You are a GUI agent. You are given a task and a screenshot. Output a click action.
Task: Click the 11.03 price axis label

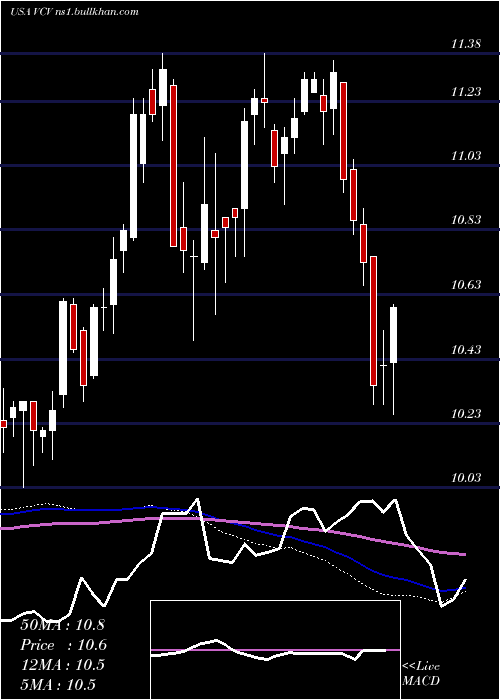pos(466,156)
